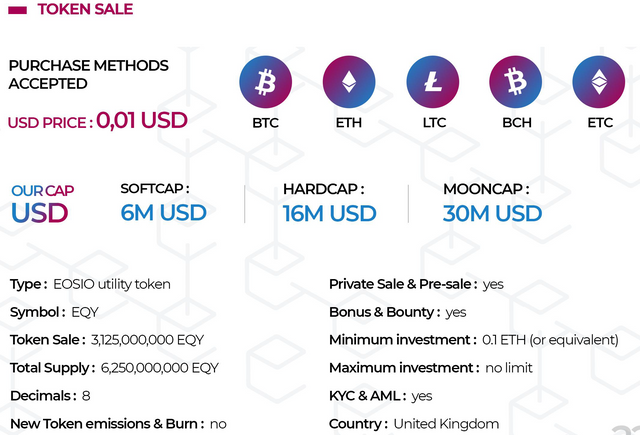This screenshot has width=640, height=435.
Task: Click the magenta bar beside Token Sale
Action: pyautogui.click(x=17, y=10)
